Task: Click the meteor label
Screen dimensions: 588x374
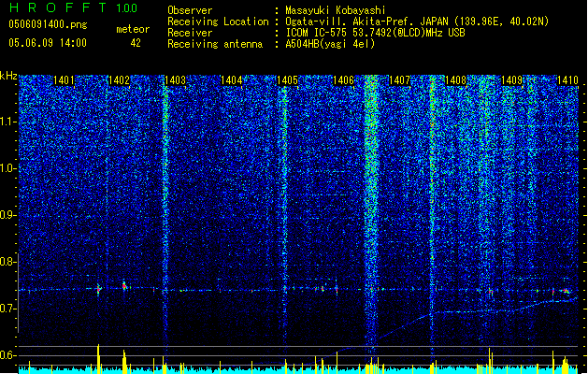Action: pos(133,29)
